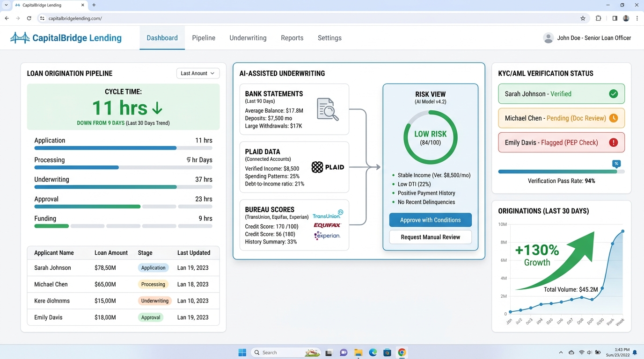Open the browser extensions puzzle icon

click(598, 18)
